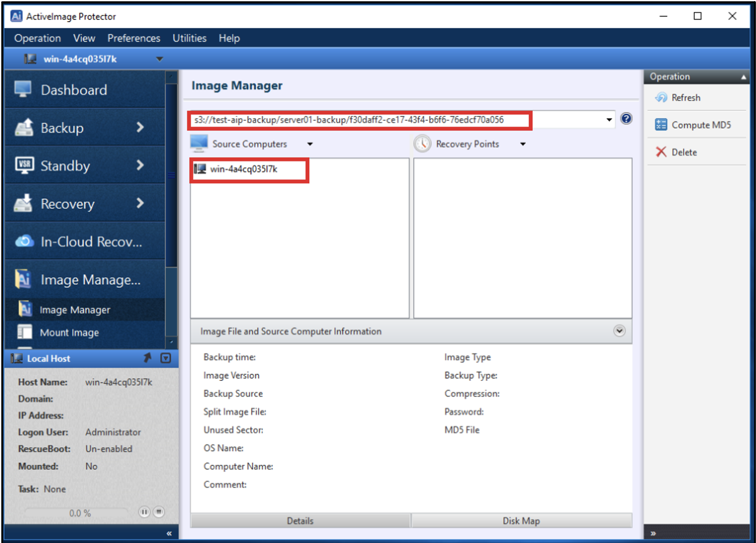
Task: Select In-Cloud Recov... in sidebar
Action: 85,242
